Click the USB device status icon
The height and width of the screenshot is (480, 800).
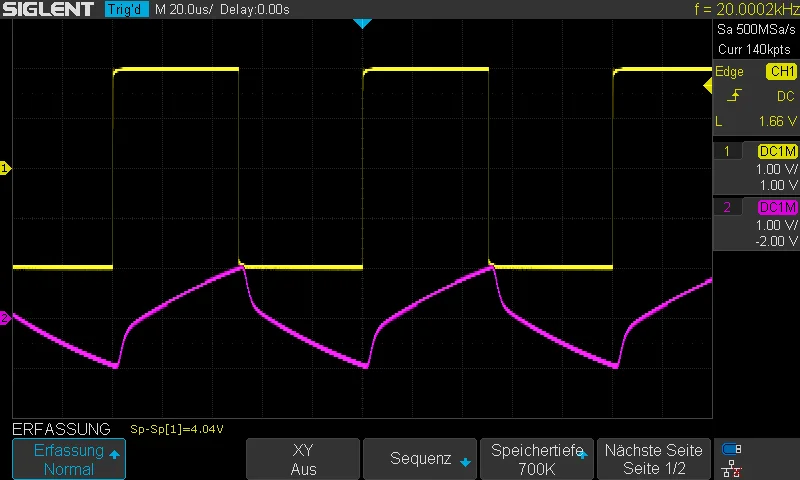(x=731, y=449)
